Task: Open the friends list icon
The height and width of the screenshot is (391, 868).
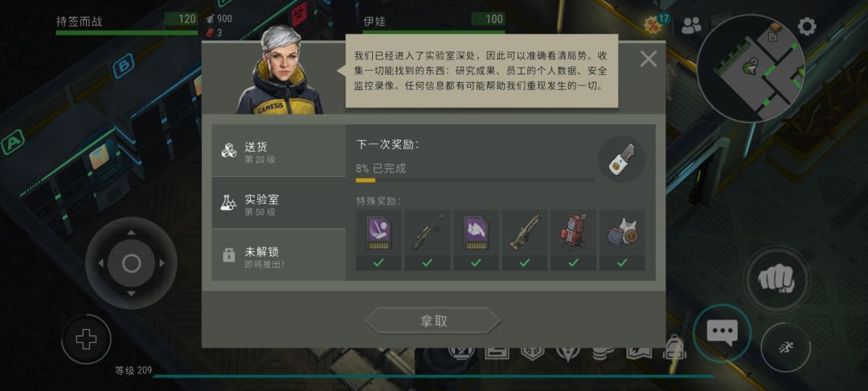Action: tap(691, 25)
